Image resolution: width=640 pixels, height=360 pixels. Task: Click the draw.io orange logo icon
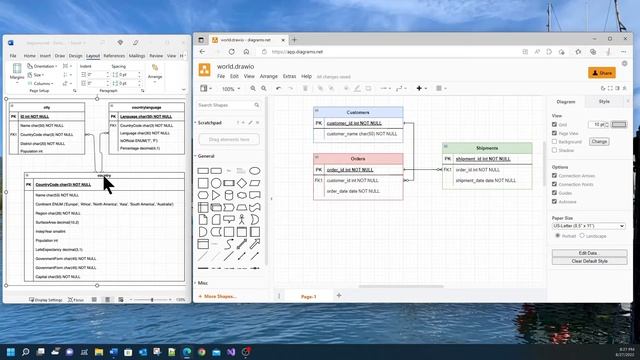click(204, 70)
